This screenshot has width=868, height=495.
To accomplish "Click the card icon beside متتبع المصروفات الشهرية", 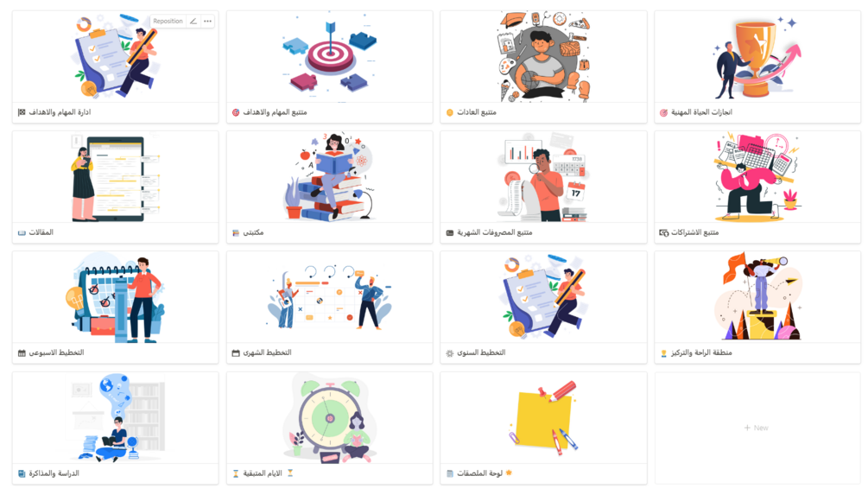I will [450, 232].
